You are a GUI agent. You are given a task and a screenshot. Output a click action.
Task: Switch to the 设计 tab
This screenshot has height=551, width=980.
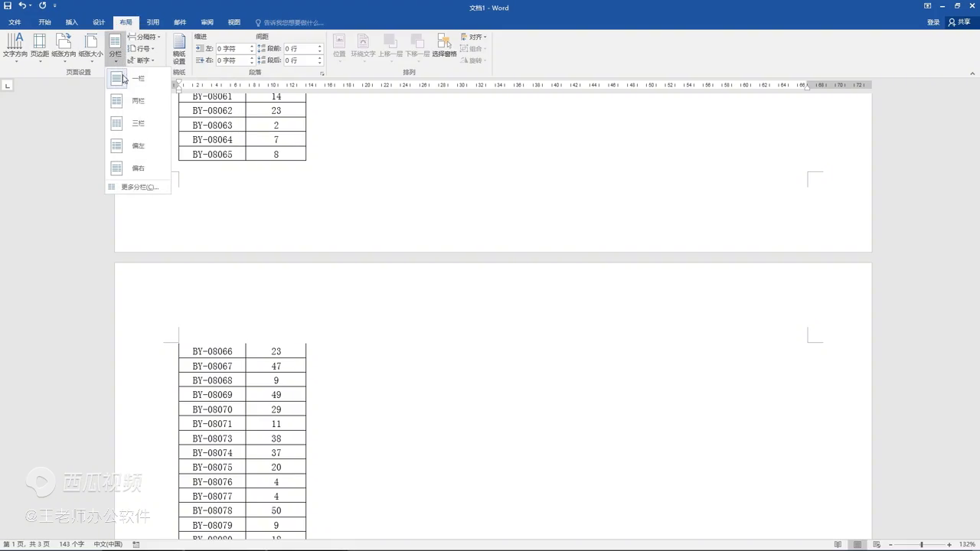click(x=99, y=22)
